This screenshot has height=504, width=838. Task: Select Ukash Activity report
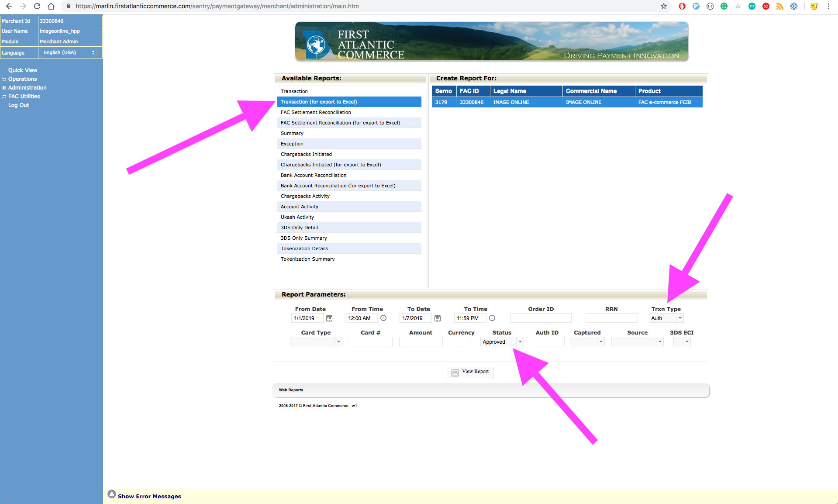pyautogui.click(x=349, y=217)
